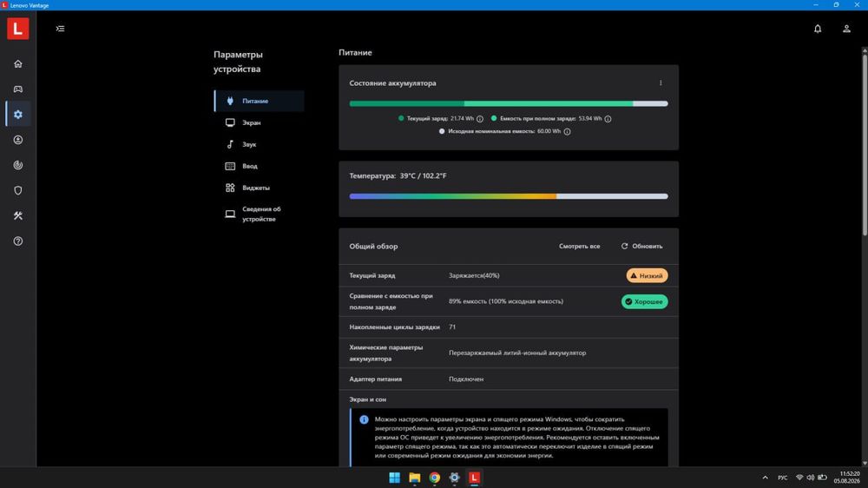This screenshot has height=488, width=868.
Task: Open Windows Start menu
Action: (x=395, y=478)
